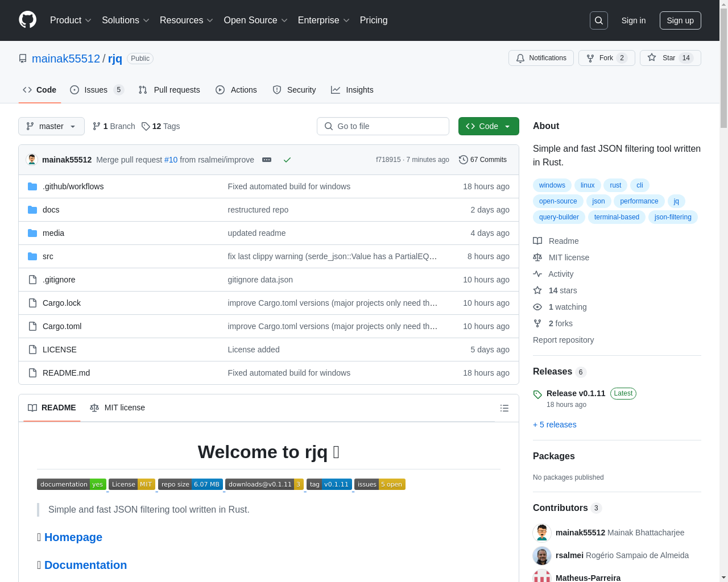Click the .github/workflows folder icon

coord(32,186)
